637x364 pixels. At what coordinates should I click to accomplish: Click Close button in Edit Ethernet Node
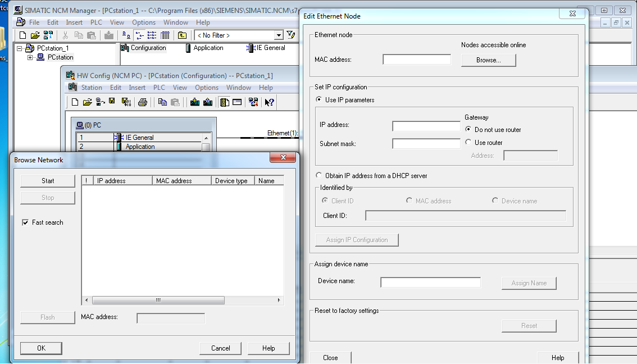click(x=330, y=357)
